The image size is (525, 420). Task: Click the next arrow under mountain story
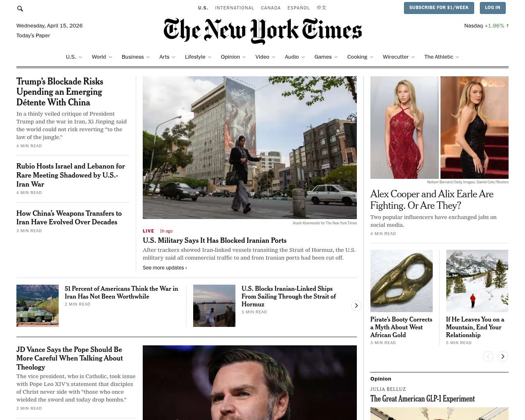tap(503, 356)
